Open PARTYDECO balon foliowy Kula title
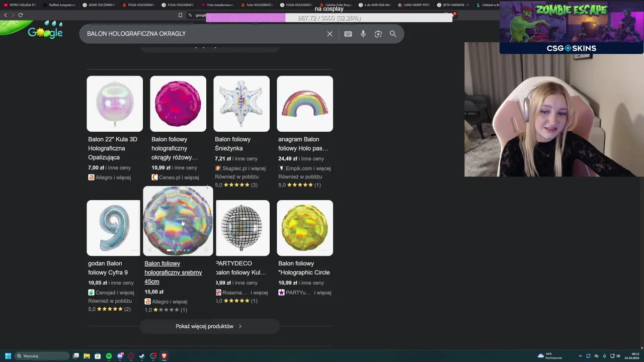644x362 pixels. (x=240, y=268)
